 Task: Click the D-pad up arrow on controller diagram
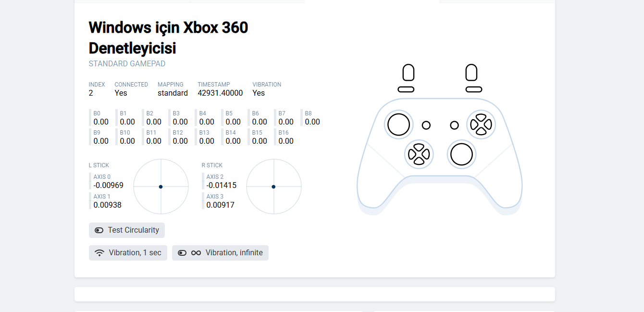[419, 147]
